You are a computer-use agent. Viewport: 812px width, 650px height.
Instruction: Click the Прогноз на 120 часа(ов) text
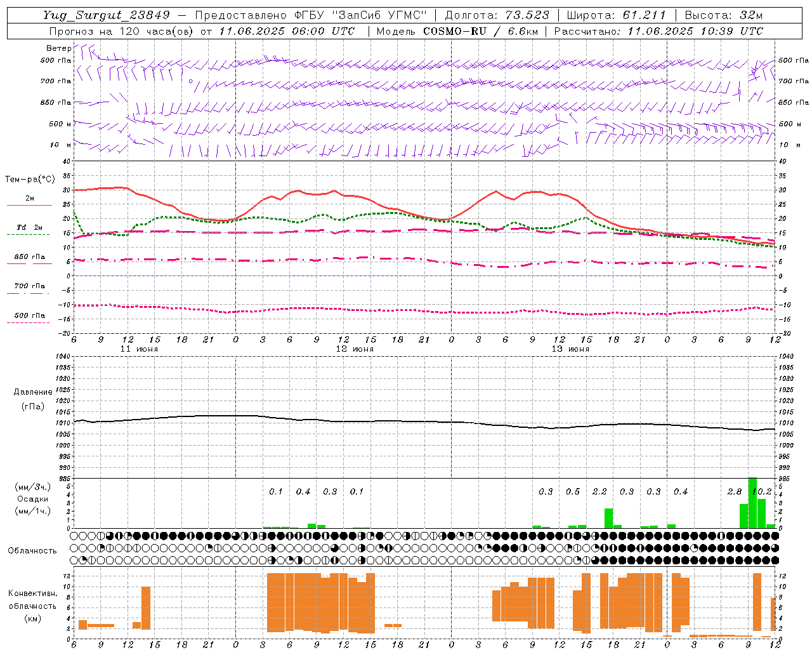coord(122,31)
